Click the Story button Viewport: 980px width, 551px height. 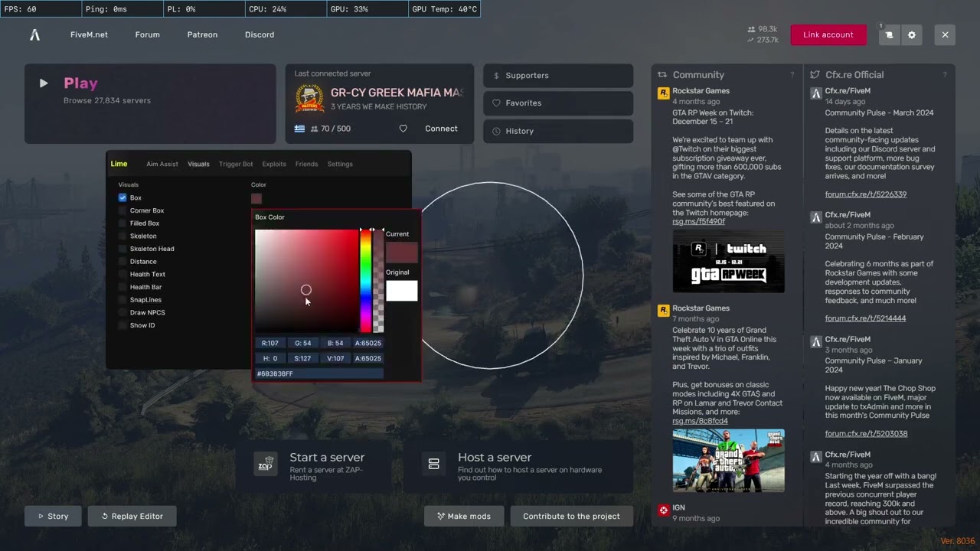pos(53,516)
